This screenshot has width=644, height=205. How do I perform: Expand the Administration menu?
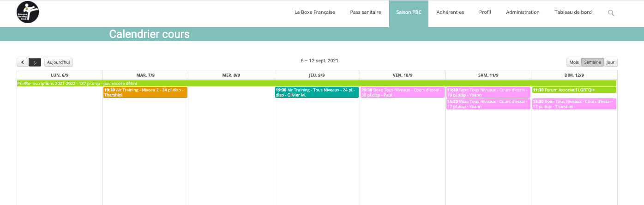click(x=523, y=12)
